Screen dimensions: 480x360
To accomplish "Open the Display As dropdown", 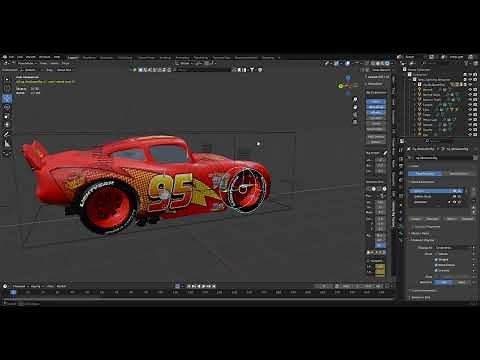I will pos(453,248).
